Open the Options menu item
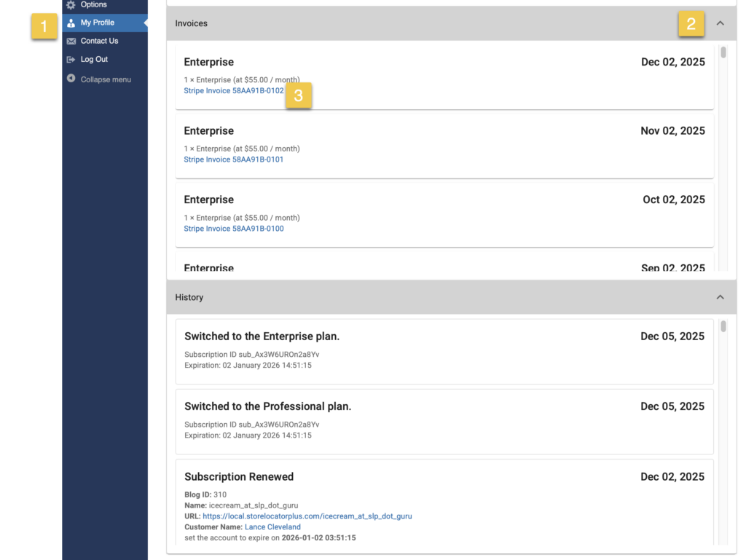 93,5
